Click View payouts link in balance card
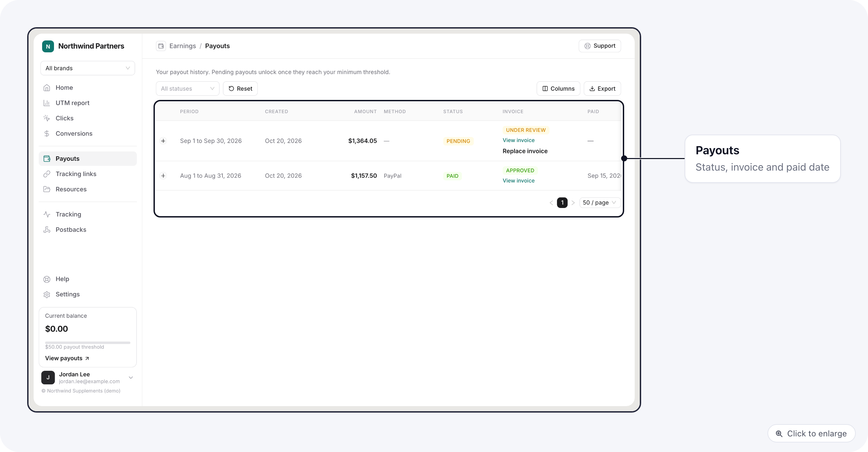 tap(67, 359)
